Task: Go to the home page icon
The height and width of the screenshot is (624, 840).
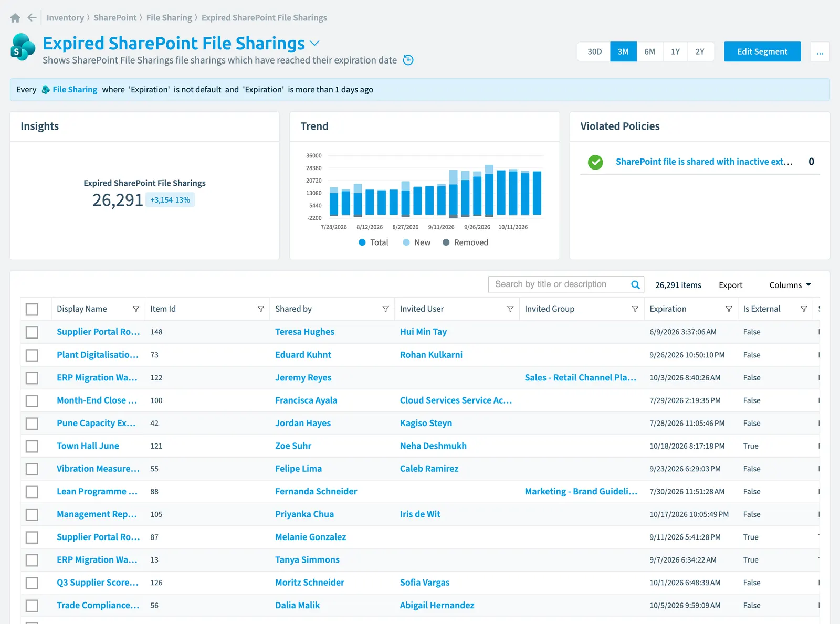Action: point(15,18)
